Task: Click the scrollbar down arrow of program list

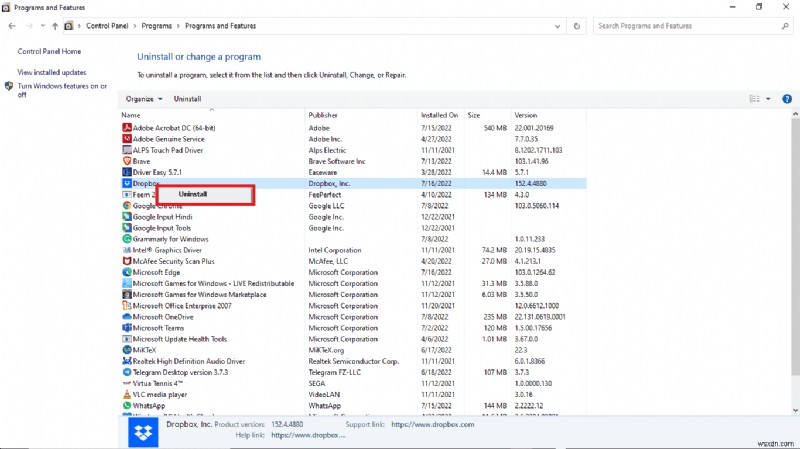Action: [x=795, y=411]
